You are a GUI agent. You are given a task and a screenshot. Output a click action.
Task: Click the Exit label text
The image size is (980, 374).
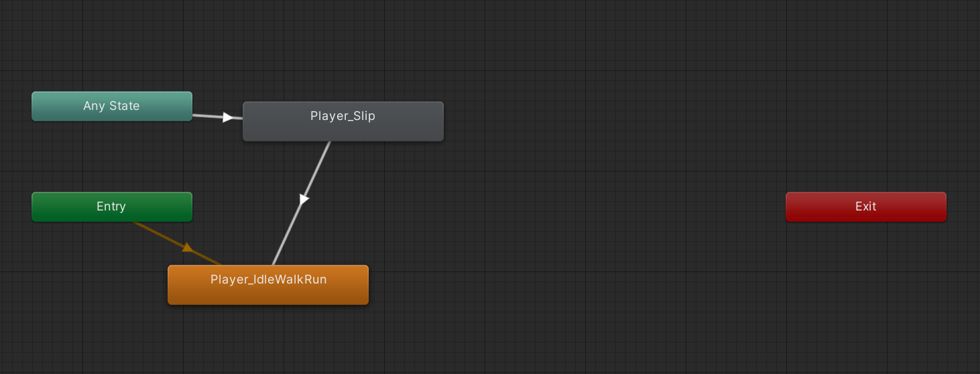point(865,206)
